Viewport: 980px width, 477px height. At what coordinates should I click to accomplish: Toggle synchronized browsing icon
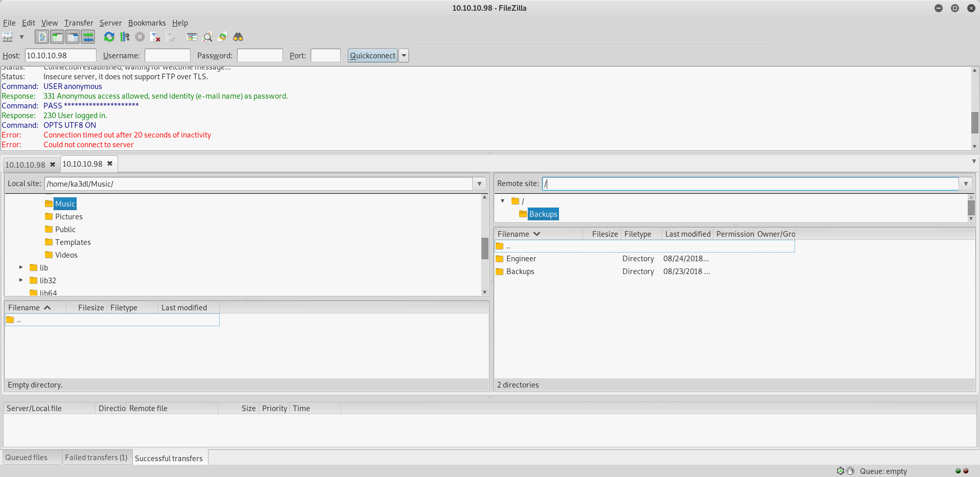[222, 37]
